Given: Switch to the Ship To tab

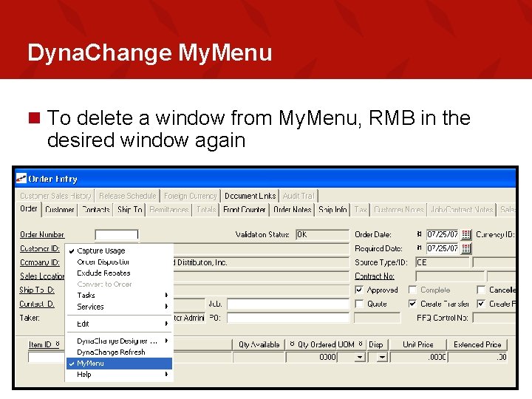Looking at the screenshot, I should (x=129, y=210).
